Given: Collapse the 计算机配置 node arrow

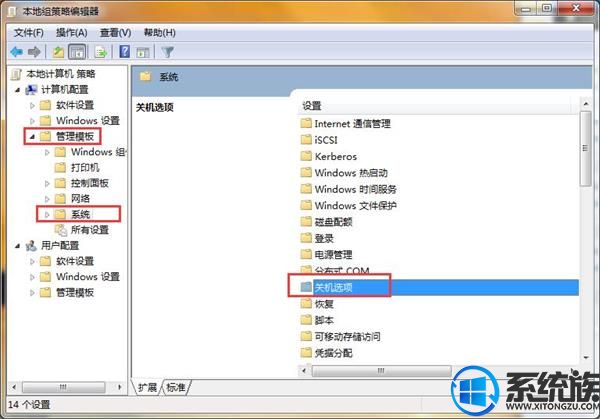Looking at the screenshot, I should coord(18,90).
